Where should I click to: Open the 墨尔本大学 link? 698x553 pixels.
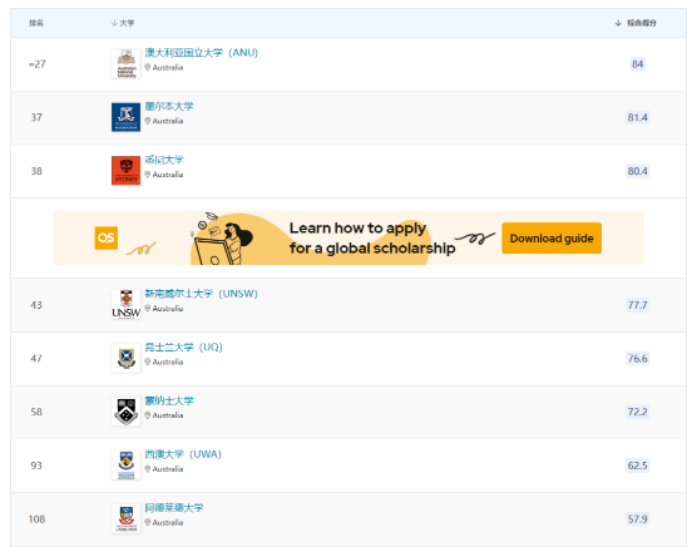(x=169, y=106)
